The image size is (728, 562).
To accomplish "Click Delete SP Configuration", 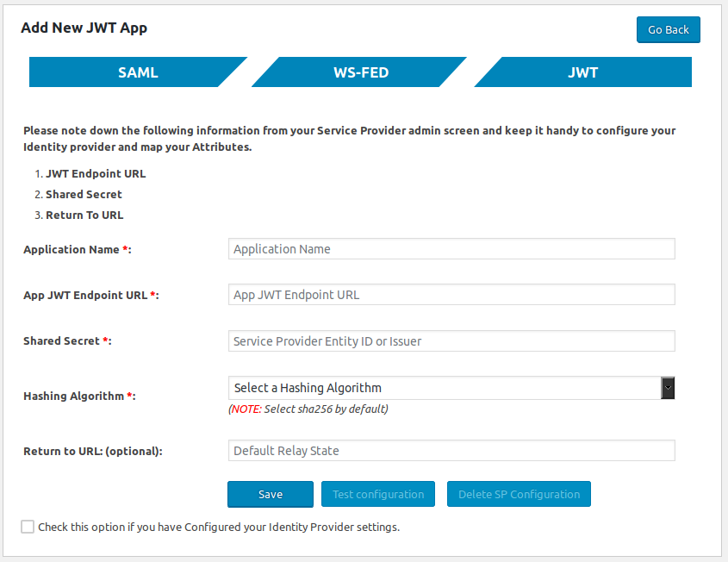I will tap(518, 494).
